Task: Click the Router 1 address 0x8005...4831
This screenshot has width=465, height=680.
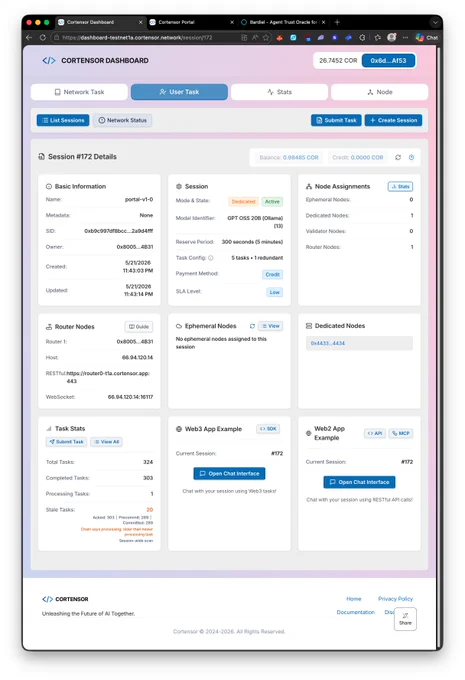Action: click(x=135, y=342)
